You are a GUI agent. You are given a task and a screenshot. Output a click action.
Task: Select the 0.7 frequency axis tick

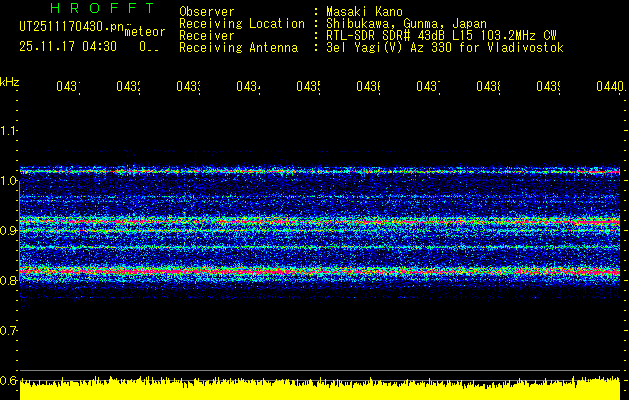[9, 330]
